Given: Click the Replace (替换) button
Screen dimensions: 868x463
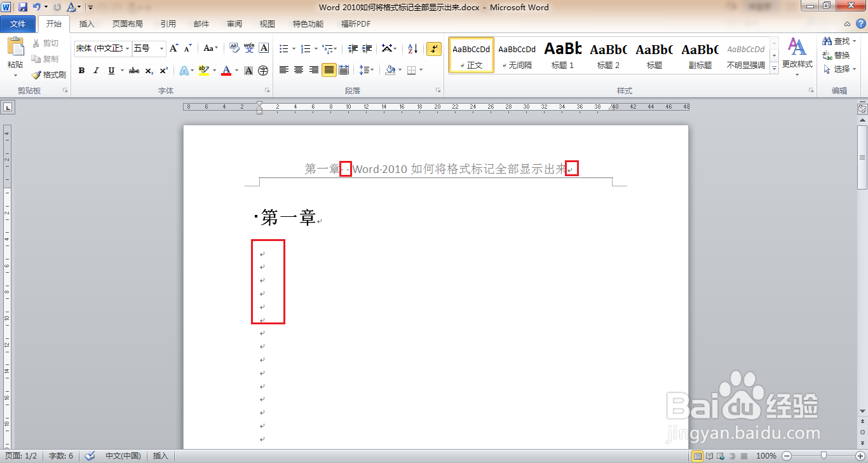Looking at the screenshot, I should click(x=836, y=55).
